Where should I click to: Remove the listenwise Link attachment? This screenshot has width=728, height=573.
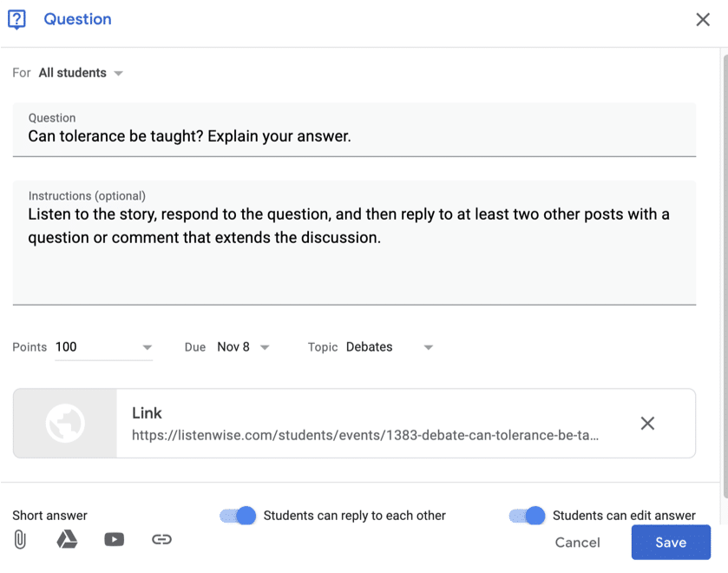(x=647, y=424)
